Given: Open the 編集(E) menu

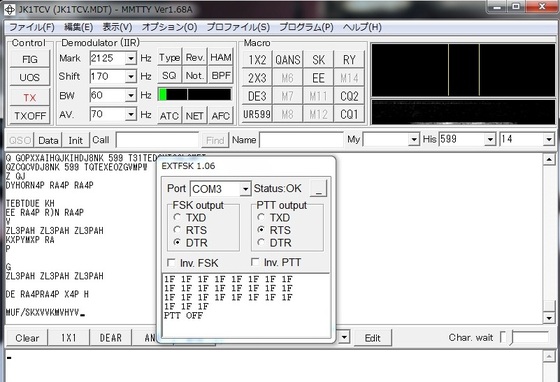Looking at the screenshot, I should [x=79, y=27].
